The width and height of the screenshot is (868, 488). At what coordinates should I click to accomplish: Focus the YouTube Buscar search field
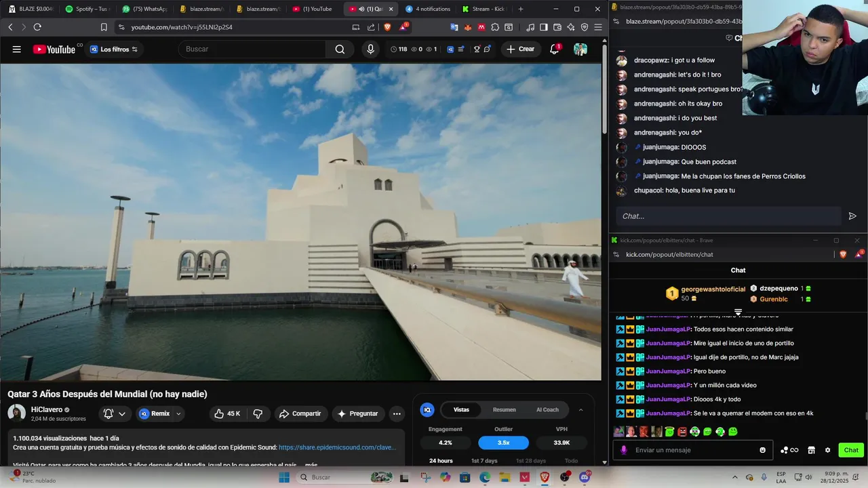pos(252,49)
